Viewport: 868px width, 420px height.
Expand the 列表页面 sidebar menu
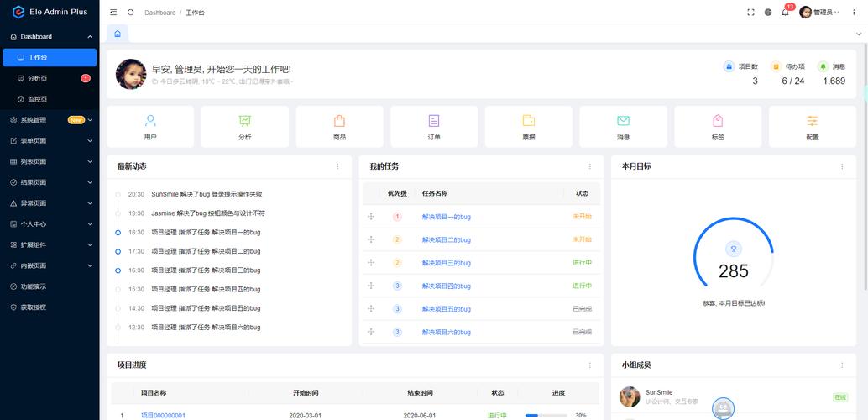(x=49, y=161)
